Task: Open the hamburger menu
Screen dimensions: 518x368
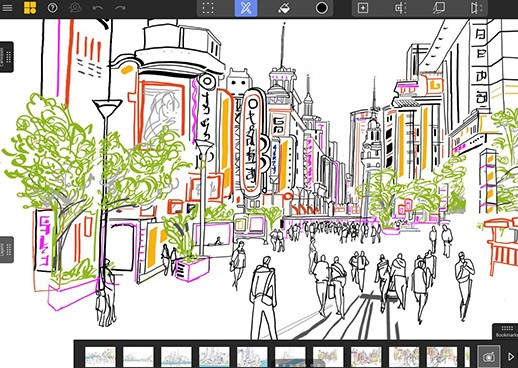Action: coord(7,7)
